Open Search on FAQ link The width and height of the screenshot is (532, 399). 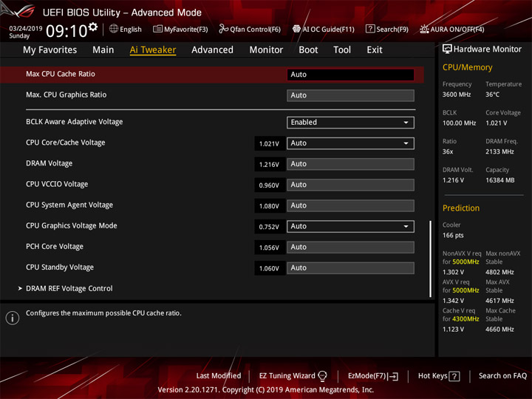pos(502,376)
